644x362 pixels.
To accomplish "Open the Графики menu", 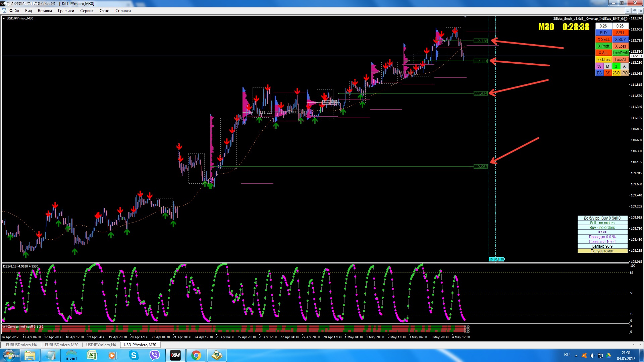I will [x=66, y=11].
